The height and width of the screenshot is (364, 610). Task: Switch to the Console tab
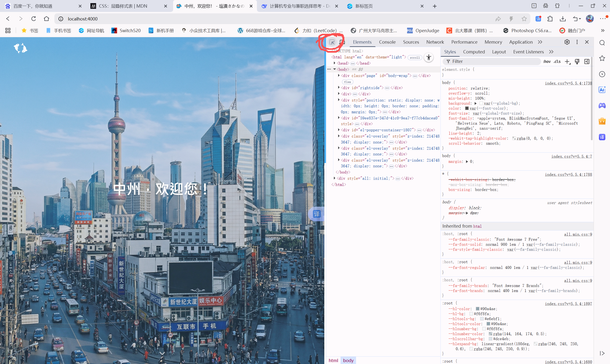(387, 42)
